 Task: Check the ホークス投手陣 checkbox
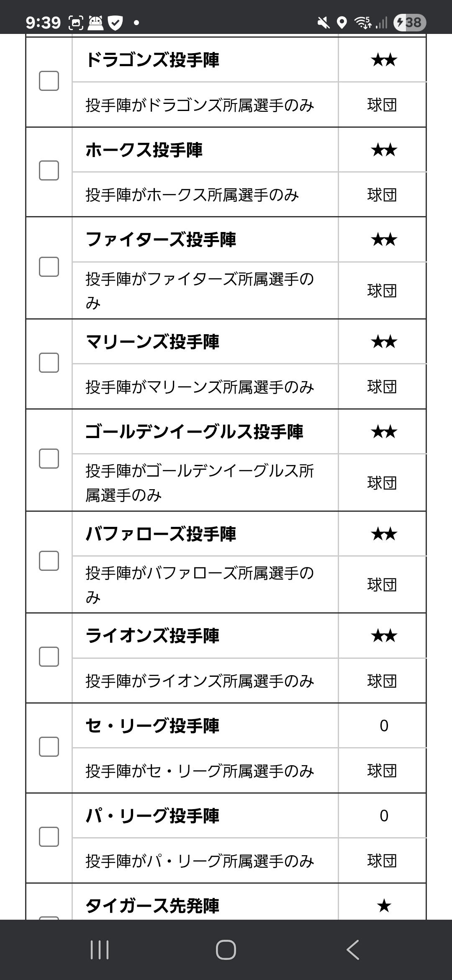tap(49, 170)
